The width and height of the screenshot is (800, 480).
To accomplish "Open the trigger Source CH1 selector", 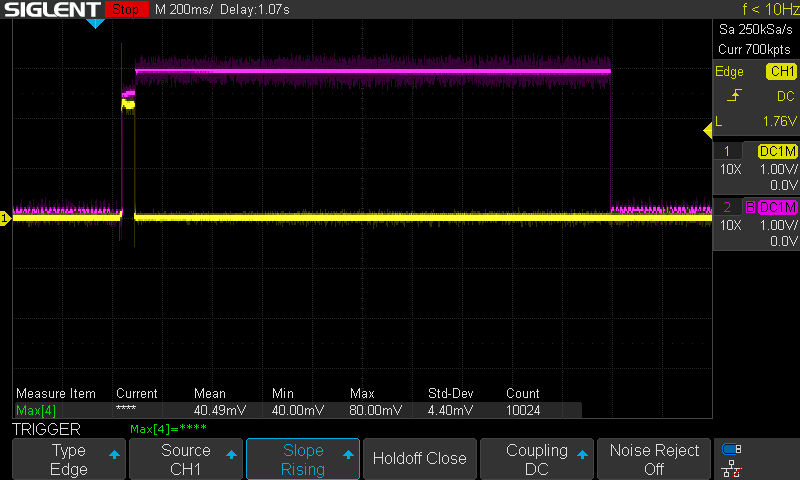I will (x=186, y=459).
